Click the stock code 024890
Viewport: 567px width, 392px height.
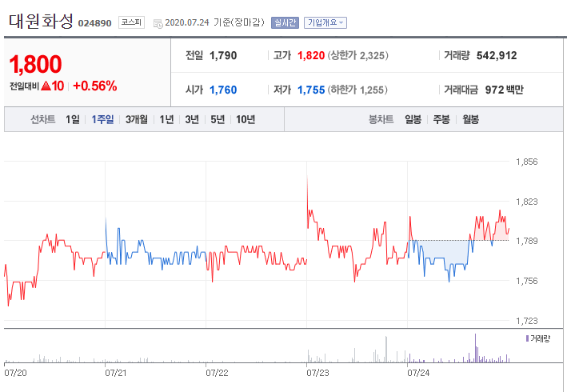coord(94,23)
